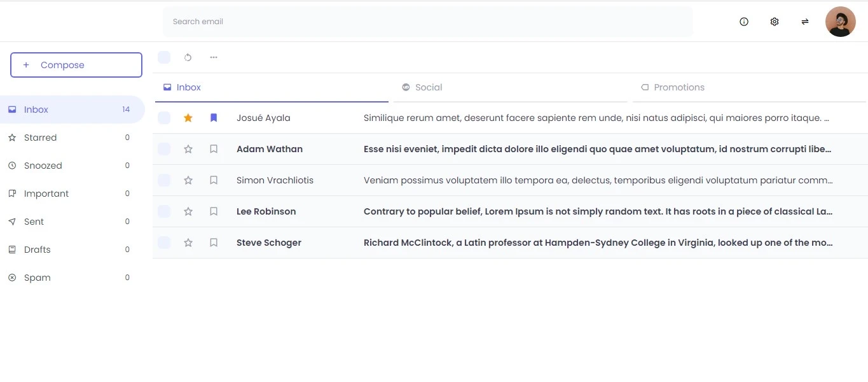868x382 pixels.
Task: Click sender name Lee Robinson
Action: coord(266,211)
